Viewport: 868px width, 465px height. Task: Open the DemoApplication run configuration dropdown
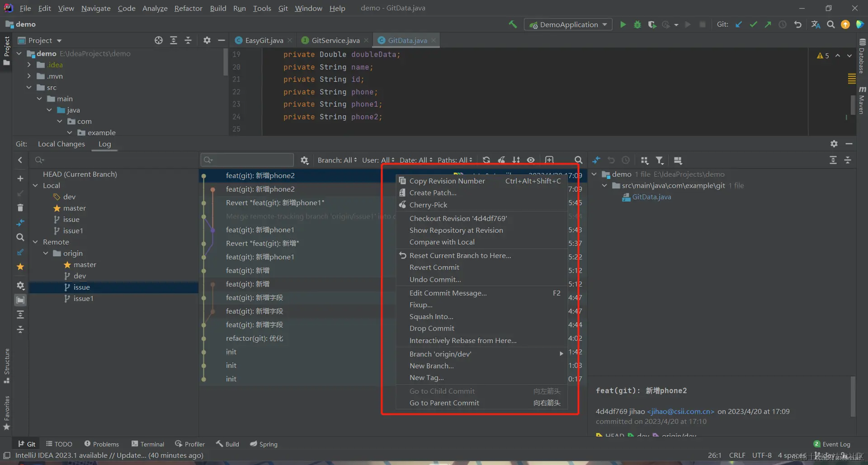(568, 24)
